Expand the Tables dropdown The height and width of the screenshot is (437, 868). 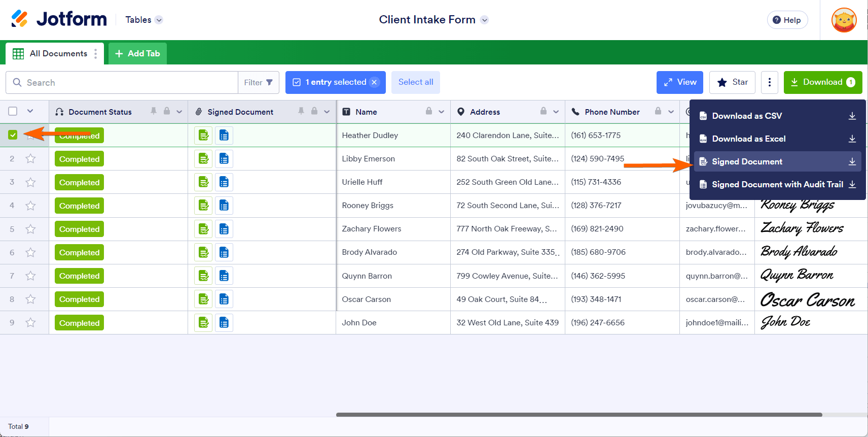[x=159, y=20]
